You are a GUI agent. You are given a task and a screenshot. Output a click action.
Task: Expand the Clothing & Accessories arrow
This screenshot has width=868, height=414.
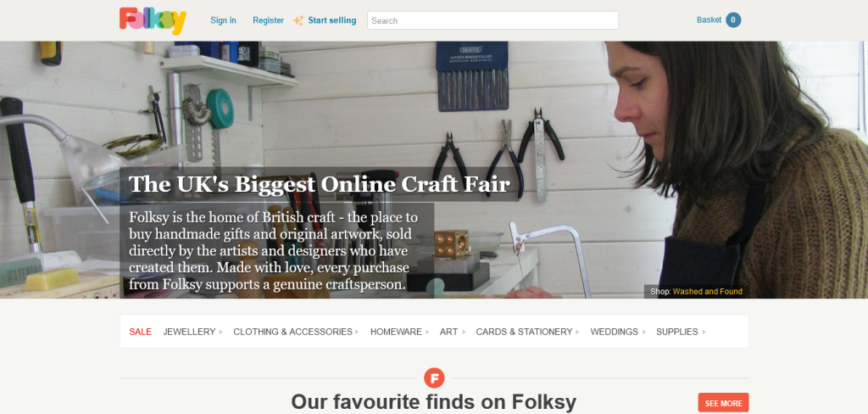(x=357, y=332)
